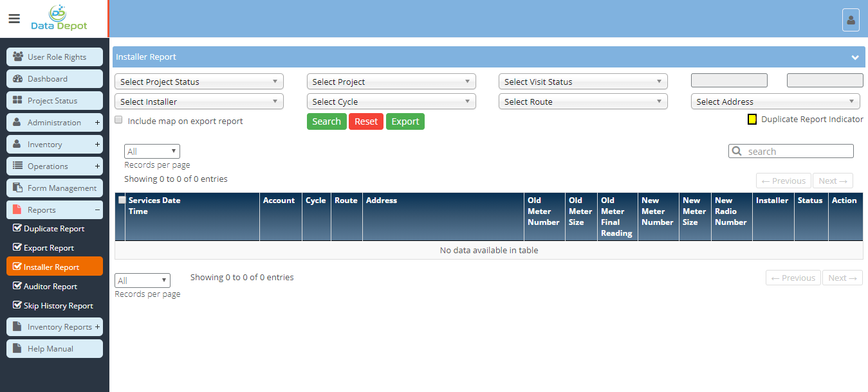The height and width of the screenshot is (392, 868).
Task: Enable Include map on export report
Action: (118, 120)
